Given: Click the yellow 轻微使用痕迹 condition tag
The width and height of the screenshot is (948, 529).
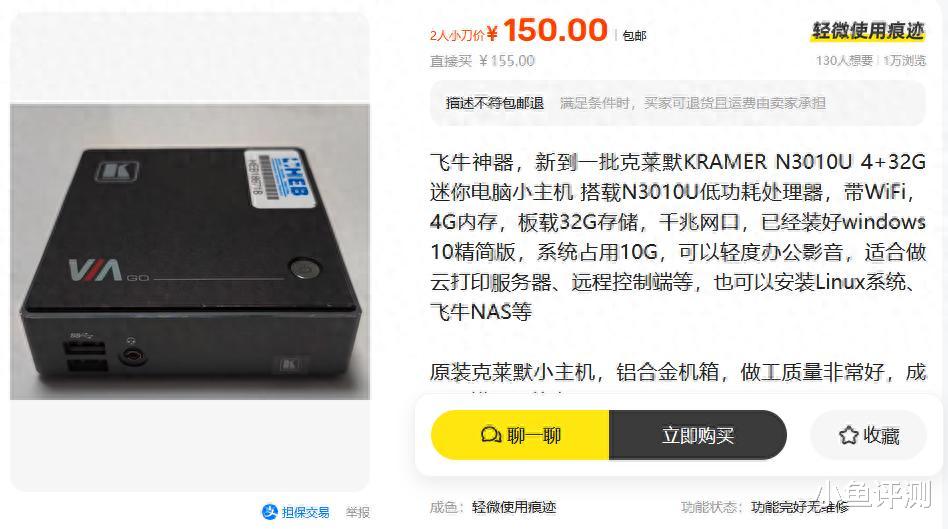Looking at the screenshot, I should tap(868, 31).
